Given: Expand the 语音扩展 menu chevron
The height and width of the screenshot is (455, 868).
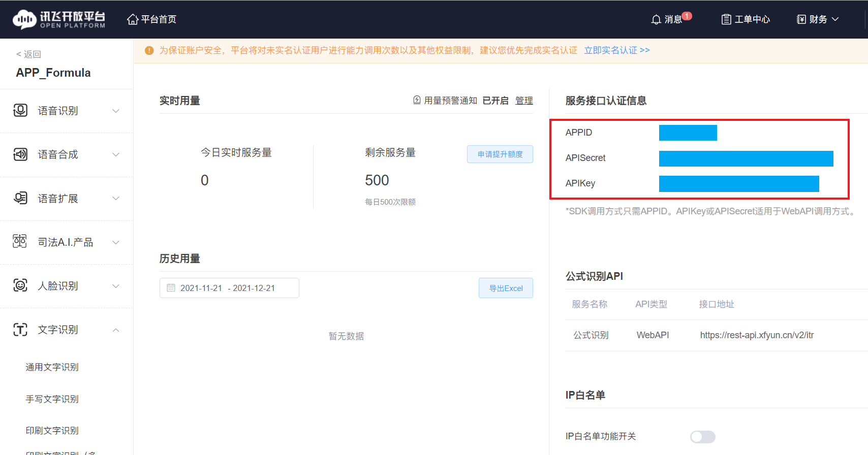Looking at the screenshot, I should [x=116, y=198].
